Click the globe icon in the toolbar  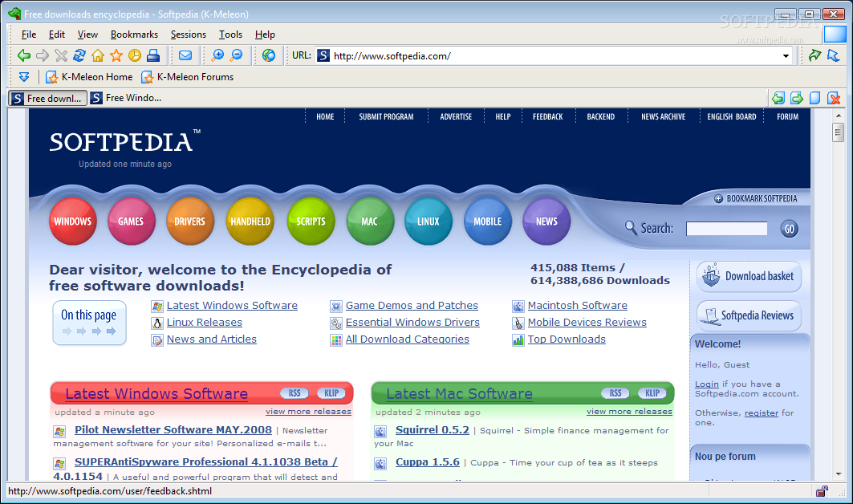(269, 55)
